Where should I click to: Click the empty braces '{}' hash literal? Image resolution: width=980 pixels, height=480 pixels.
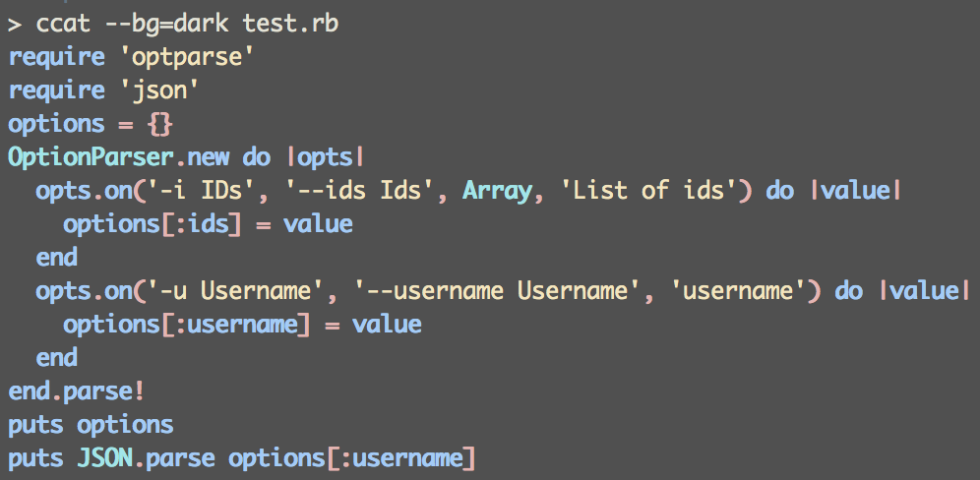pyautogui.click(x=159, y=124)
